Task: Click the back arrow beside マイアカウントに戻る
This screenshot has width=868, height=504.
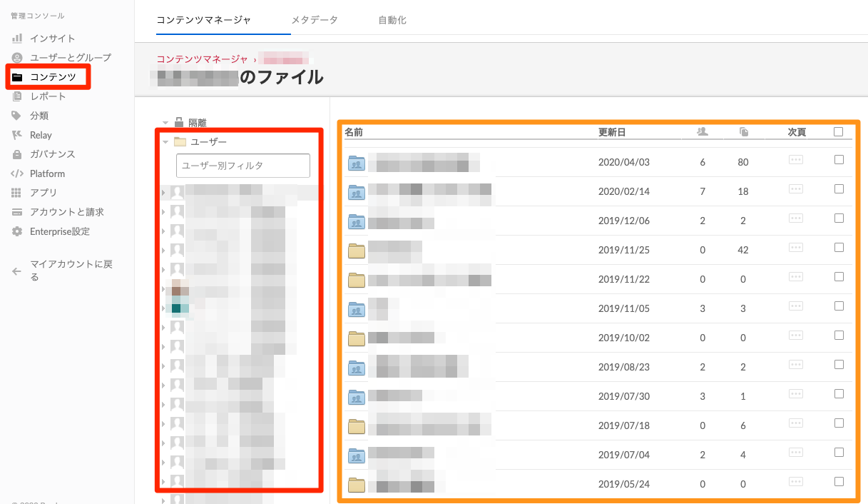Action: point(17,271)
